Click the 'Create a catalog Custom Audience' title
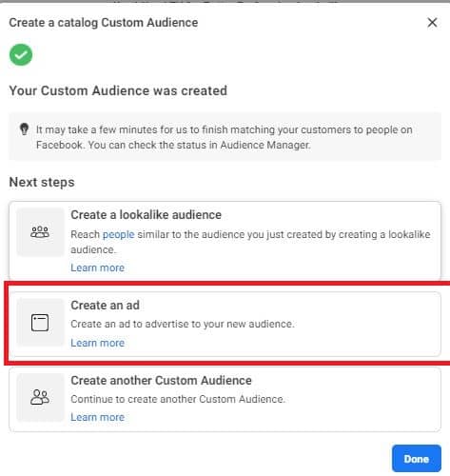The image size is (450, 476). click(x=104, y=23)
